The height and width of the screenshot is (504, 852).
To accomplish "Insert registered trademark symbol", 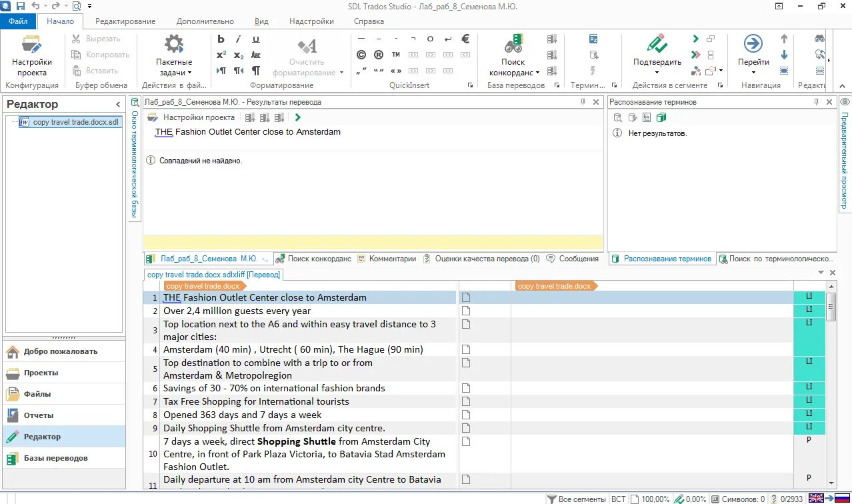I will click(x=379, y=55).
